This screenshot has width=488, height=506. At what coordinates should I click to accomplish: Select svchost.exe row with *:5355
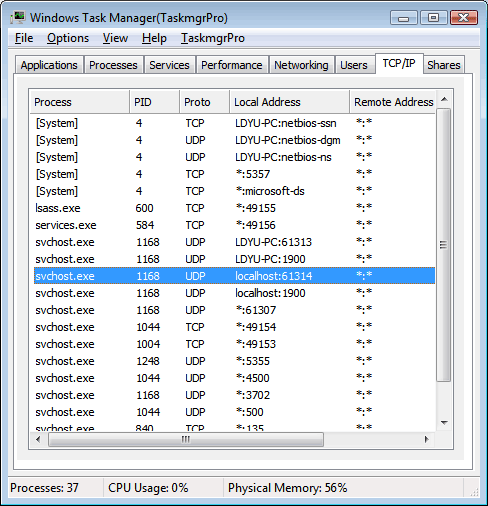click(x=234, y=361)
